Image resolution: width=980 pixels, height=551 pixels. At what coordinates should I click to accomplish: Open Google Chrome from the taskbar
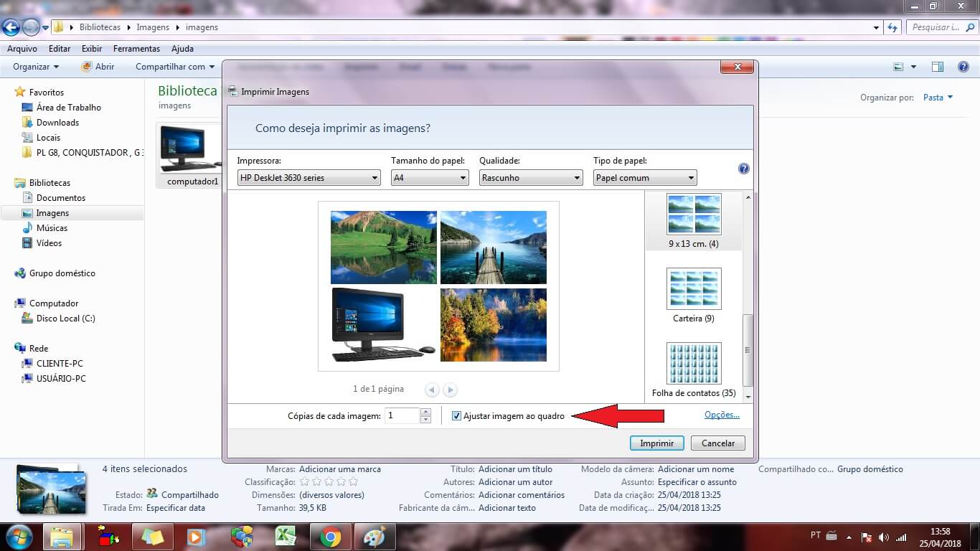pyautogui.click(x=330, y=537)
